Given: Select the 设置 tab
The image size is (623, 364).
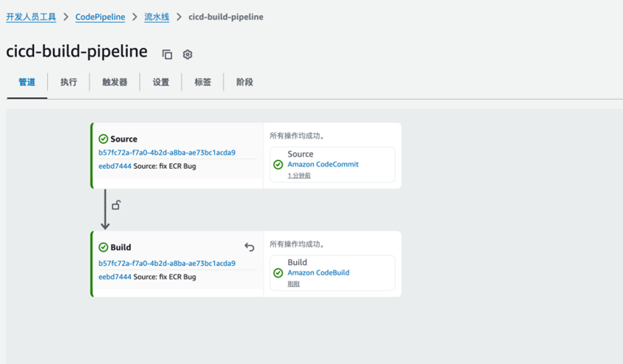Looking at the screenshot, I should point(161,82).
